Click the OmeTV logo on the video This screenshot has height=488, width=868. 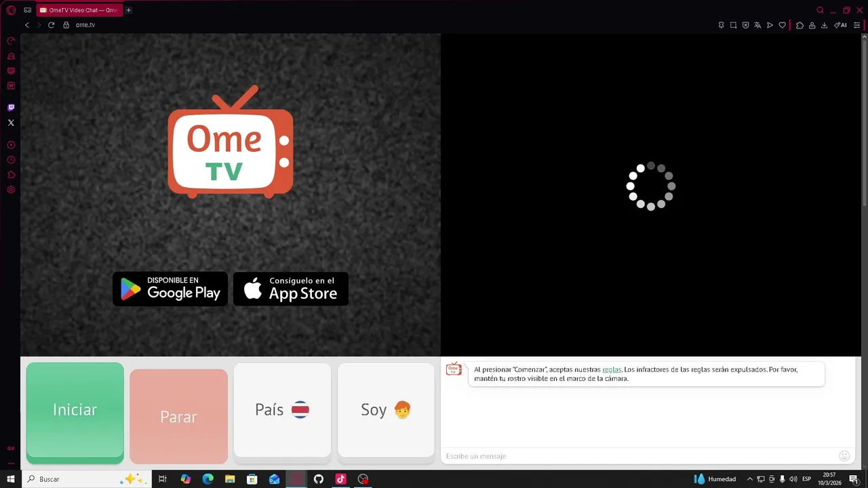[231, 142]
